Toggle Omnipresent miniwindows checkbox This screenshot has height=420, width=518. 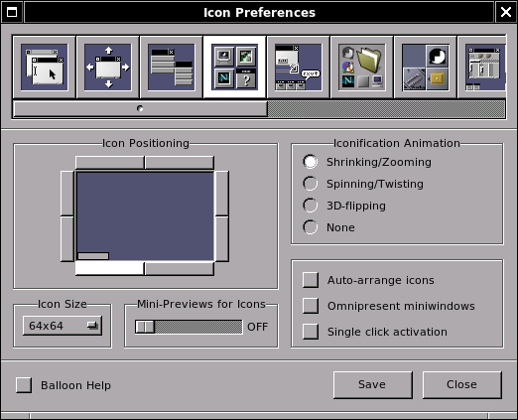tap(311, 306)
